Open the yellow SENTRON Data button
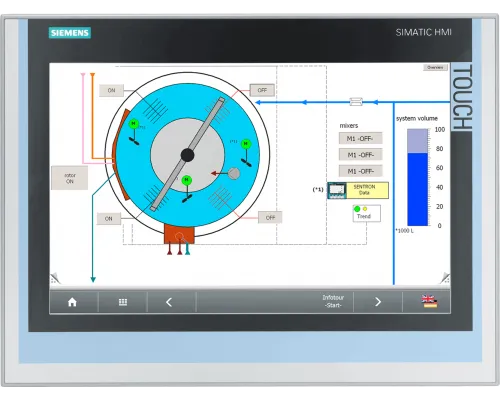This screenshot has height=400, width=500. (367, 190)
